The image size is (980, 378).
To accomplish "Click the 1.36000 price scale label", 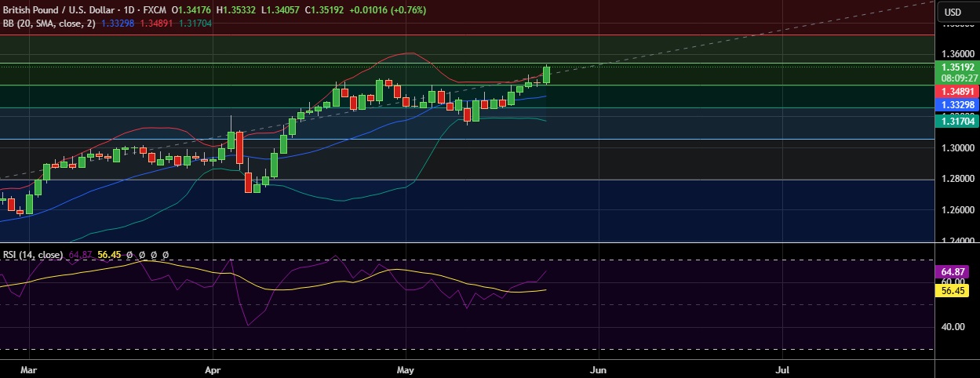I will (x=958, y=54).
